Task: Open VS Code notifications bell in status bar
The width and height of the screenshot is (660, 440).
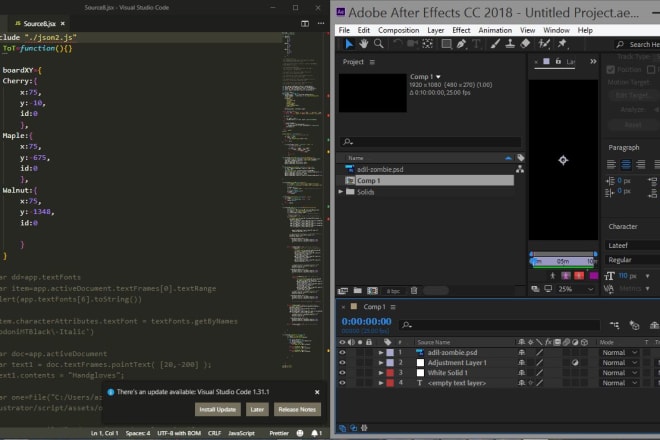Action: pyautogui.click(x=316, y=433)
